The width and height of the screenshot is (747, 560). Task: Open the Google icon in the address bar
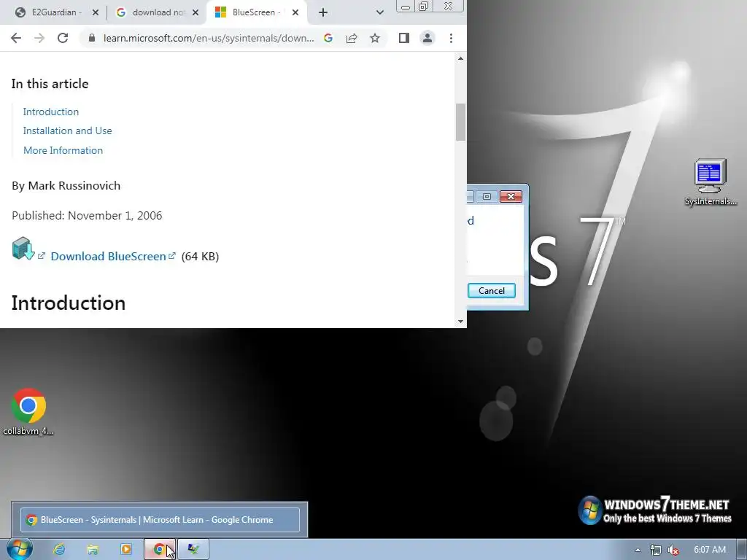[328, 38]
